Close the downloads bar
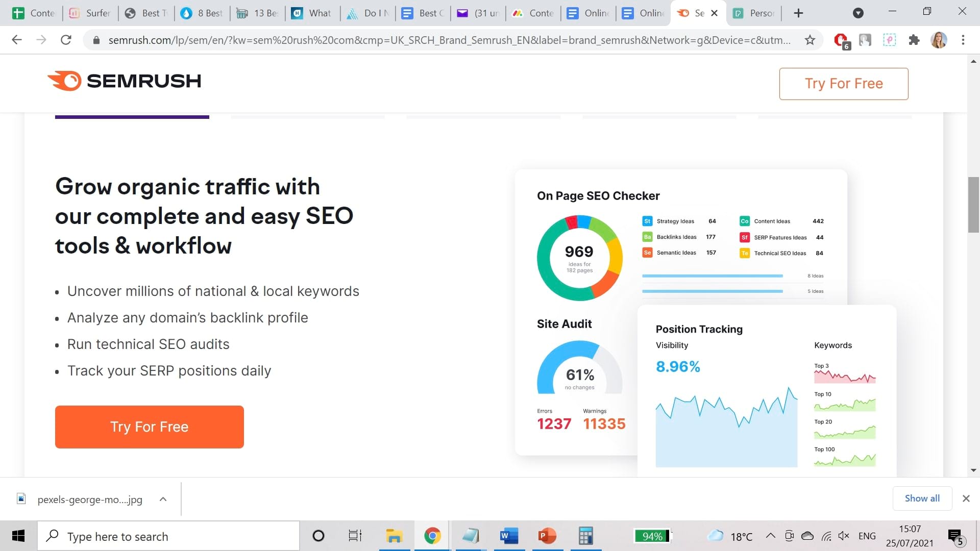 tap(966, 498)
